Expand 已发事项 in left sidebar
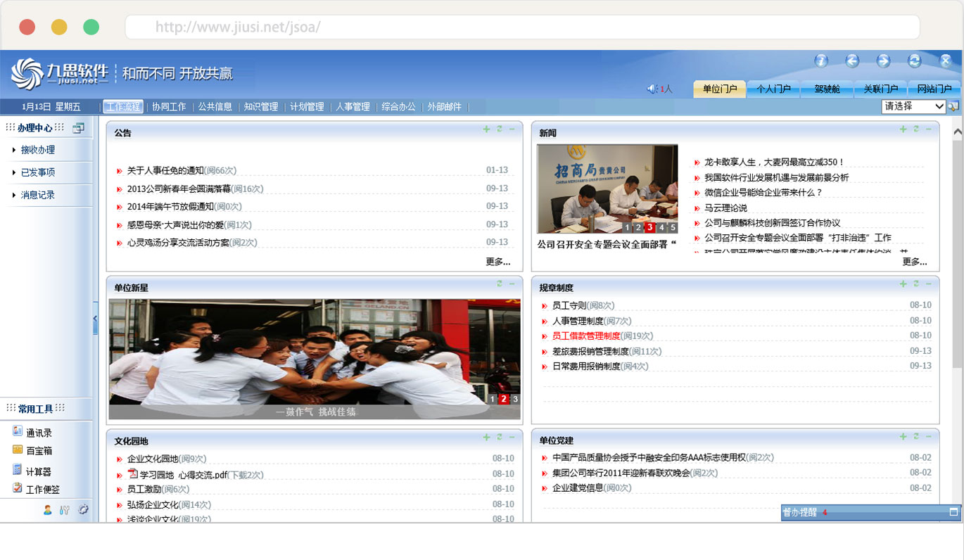The width and height of the screenshot is (964, 560). tap(37, 172)
